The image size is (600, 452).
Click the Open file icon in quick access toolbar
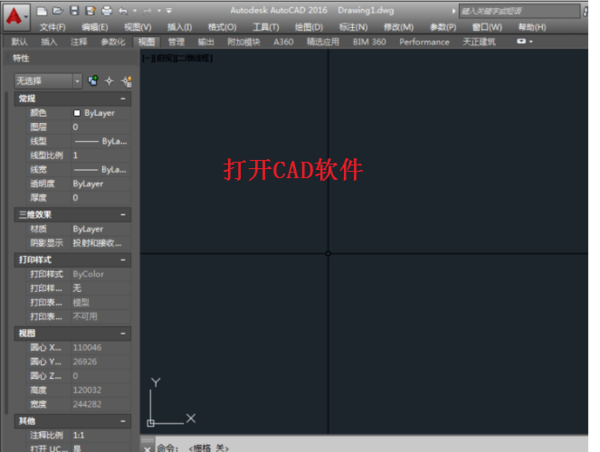60,9
